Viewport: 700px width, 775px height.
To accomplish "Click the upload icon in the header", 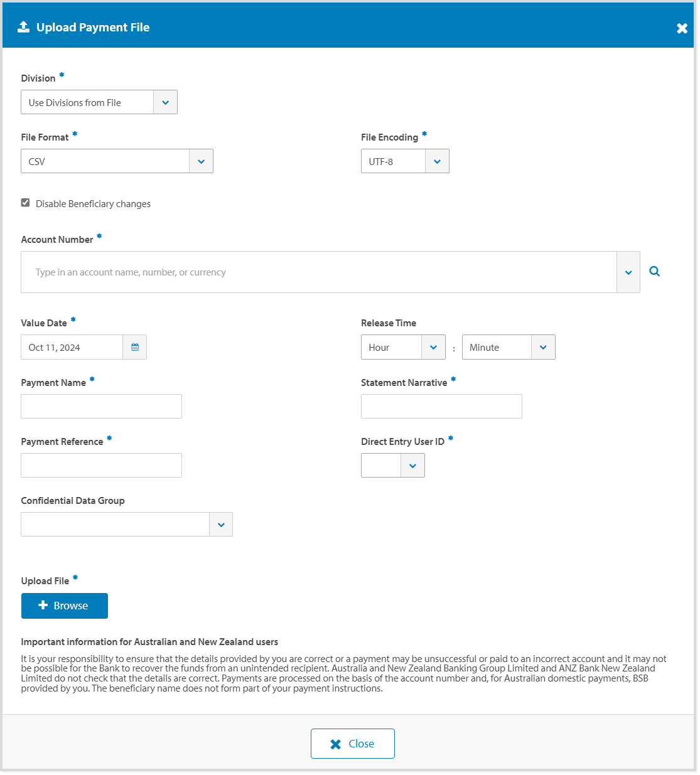I will pyautogui.click(x=23, y=26).
